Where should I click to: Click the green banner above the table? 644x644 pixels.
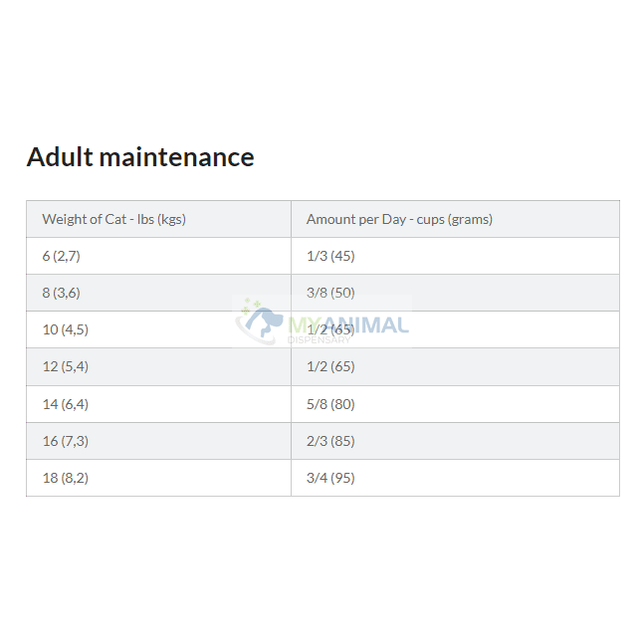point(322,65)
